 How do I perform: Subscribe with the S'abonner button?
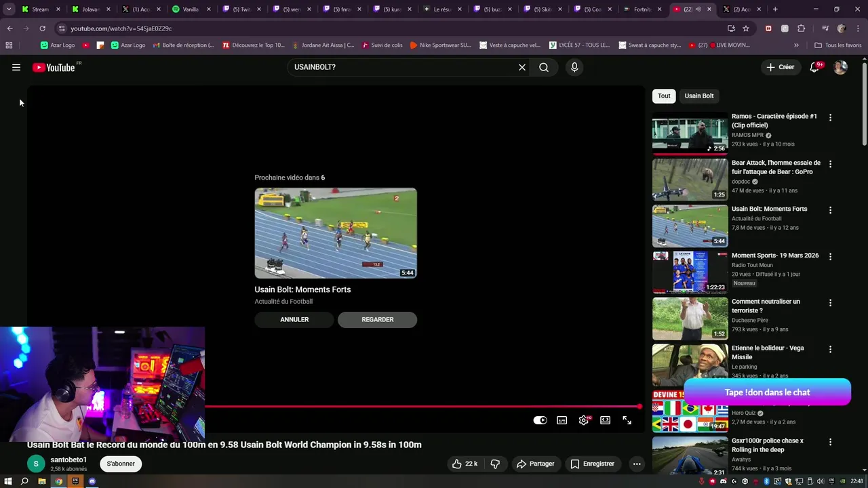[121, 464]
